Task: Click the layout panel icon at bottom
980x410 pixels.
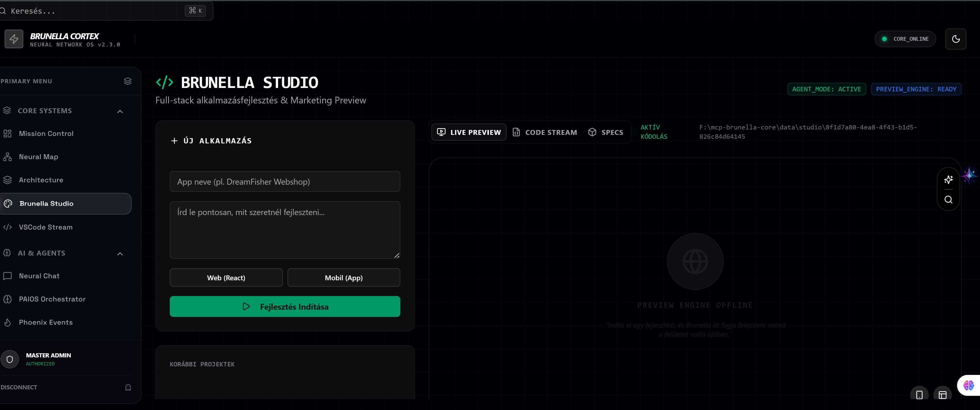Action: click(x=942, y=395)
